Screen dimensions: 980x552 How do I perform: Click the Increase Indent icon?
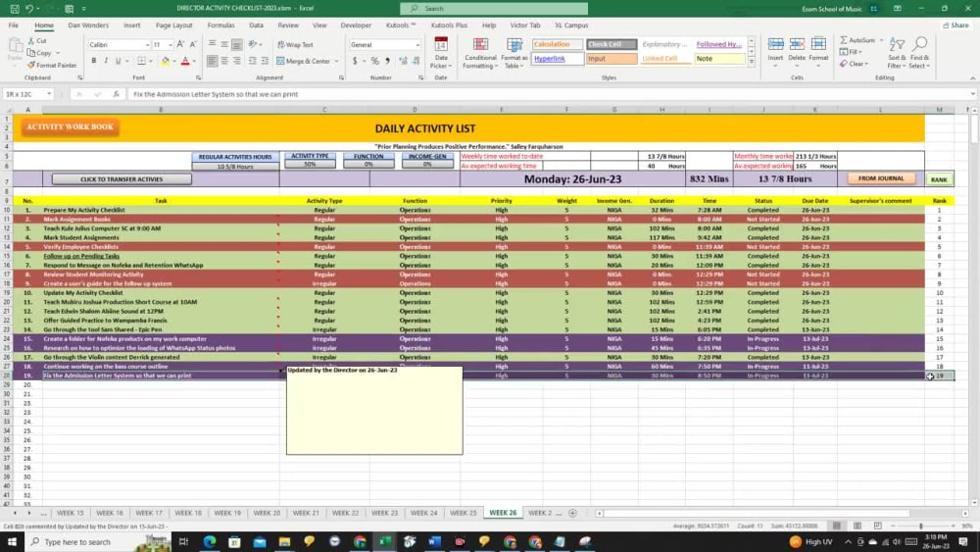265,61
